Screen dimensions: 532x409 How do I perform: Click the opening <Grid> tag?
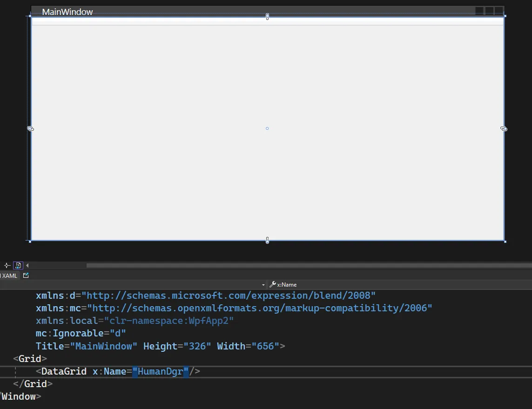coord(30,359)
